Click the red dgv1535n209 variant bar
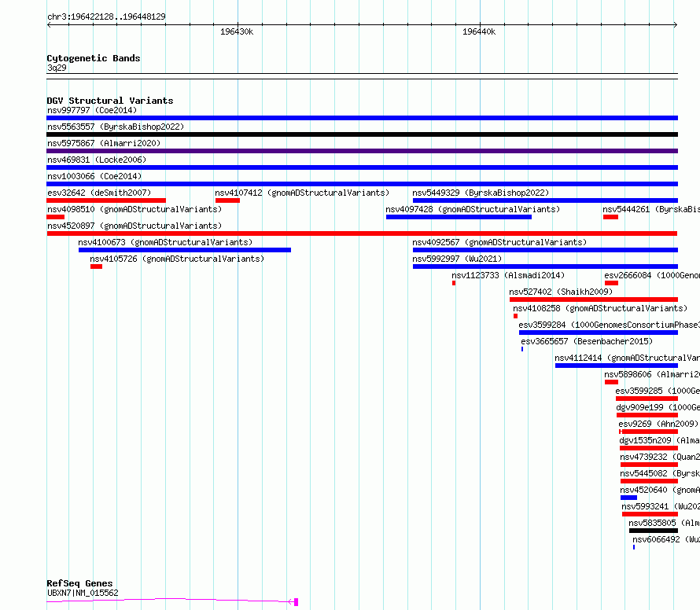Viewport: 700px width, 610px height. pyautogui.click(x=649, y=448)
